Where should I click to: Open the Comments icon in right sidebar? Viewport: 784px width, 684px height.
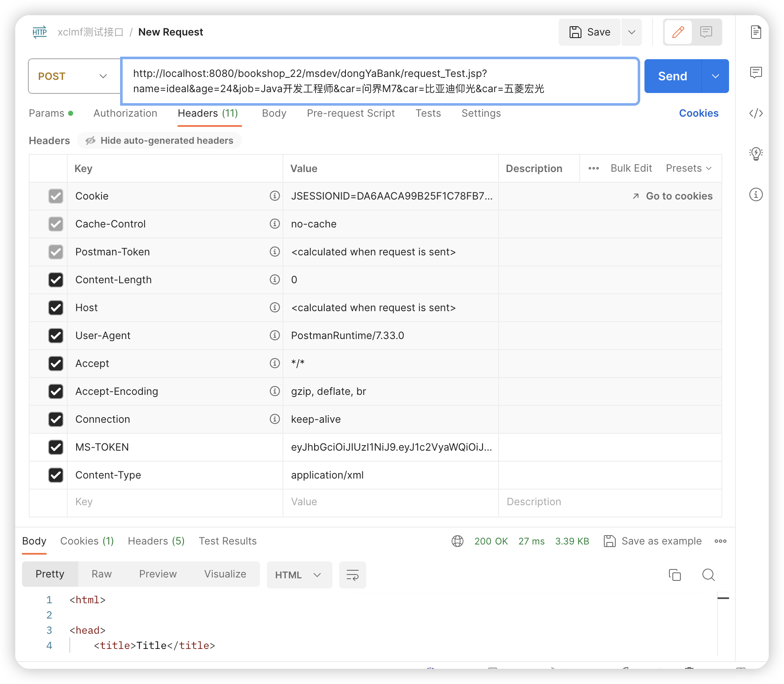(756, 73)
